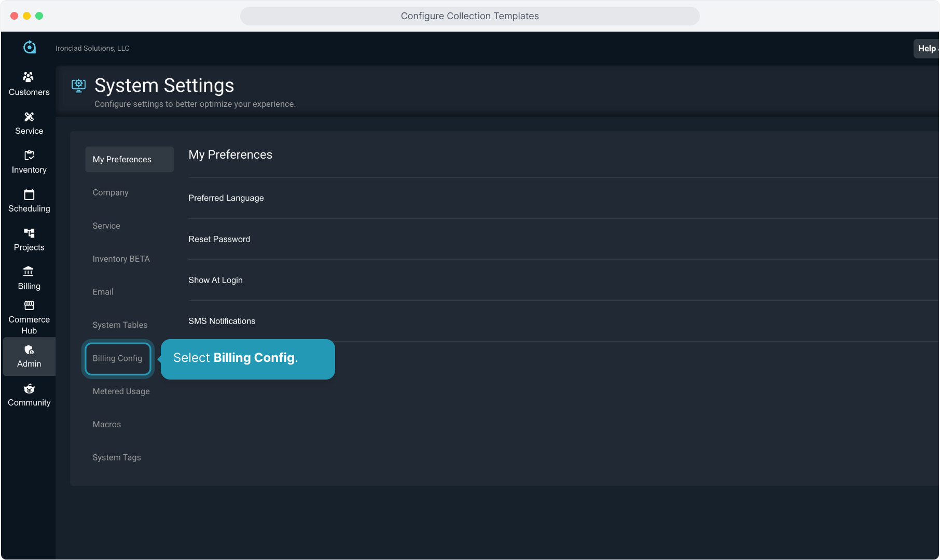Screen dimensions: 940x560
Task: Expand the Reset Password row
Action: 219,239
